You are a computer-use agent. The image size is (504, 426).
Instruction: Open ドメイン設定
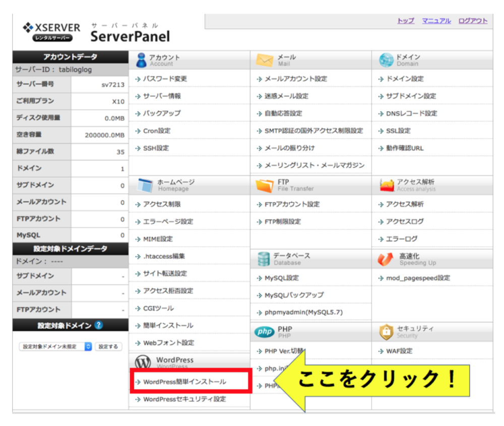click(405, 79)
